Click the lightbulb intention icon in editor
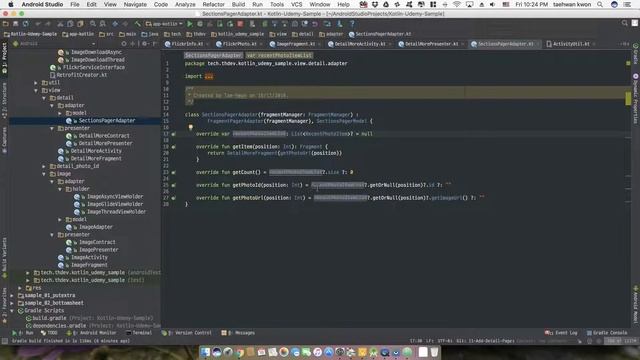This screenshot has width=640, height=360. (191, 127)
